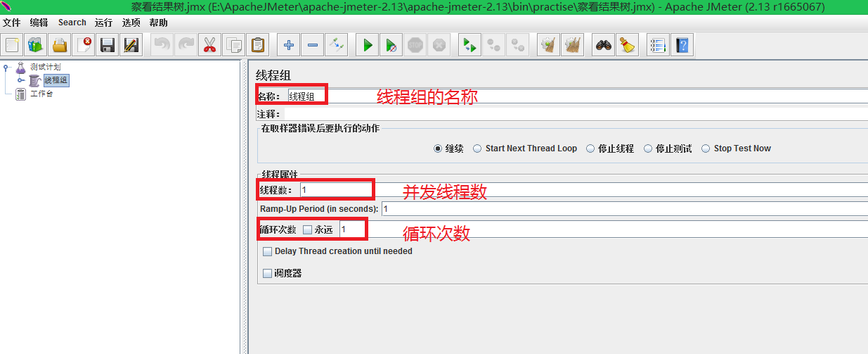Image resolution: width=868 pixels, height=354 pixels.
Task: Expand the 线程组 tree node handle
Action: pyautogui.click(x=21, y=80)
